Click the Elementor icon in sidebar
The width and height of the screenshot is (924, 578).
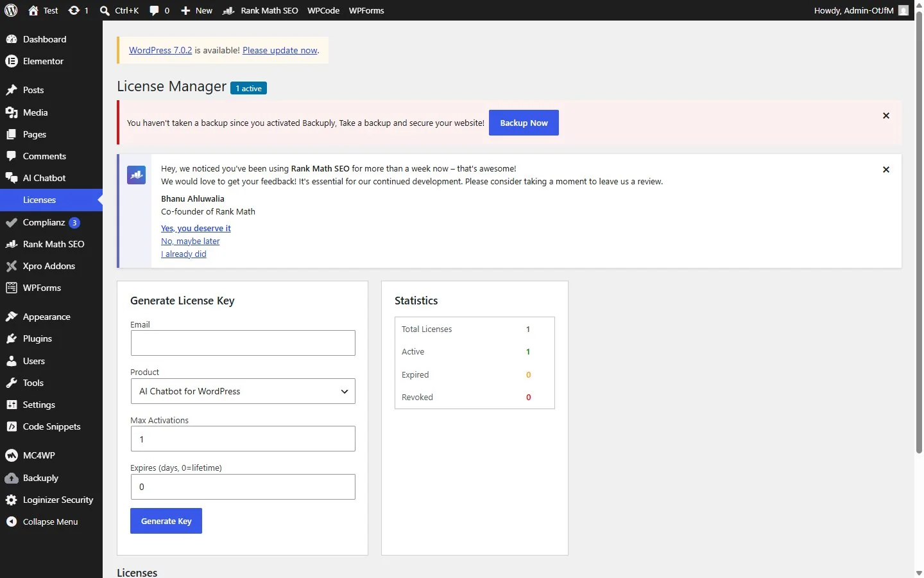pos(11,61)
